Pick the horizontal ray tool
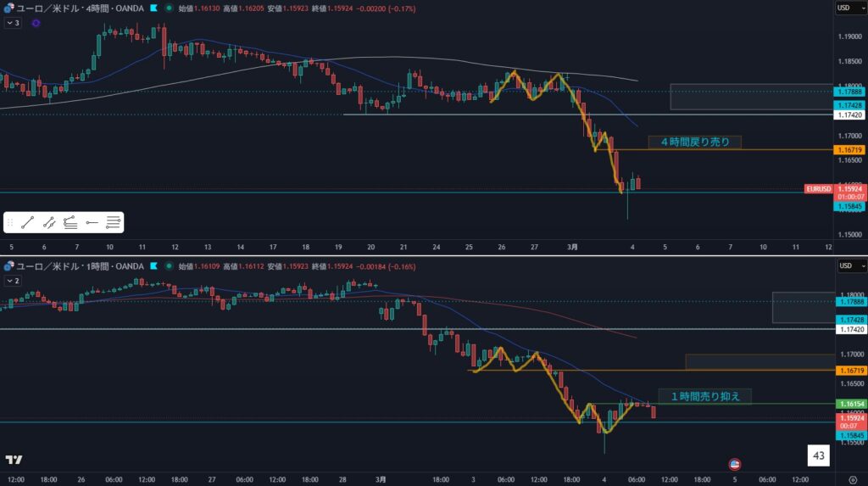This screenshot has height=486, width=868. pos(92,222)
